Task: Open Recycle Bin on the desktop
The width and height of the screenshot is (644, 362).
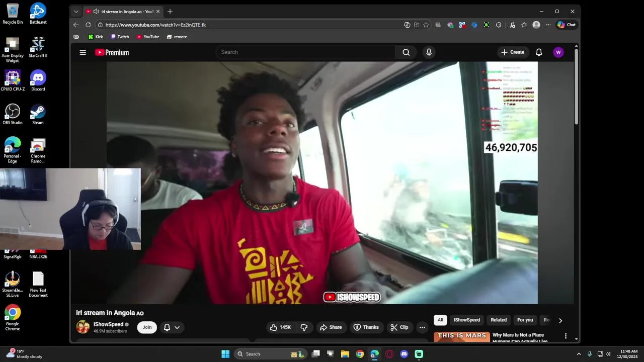Action: coord(13,14)
